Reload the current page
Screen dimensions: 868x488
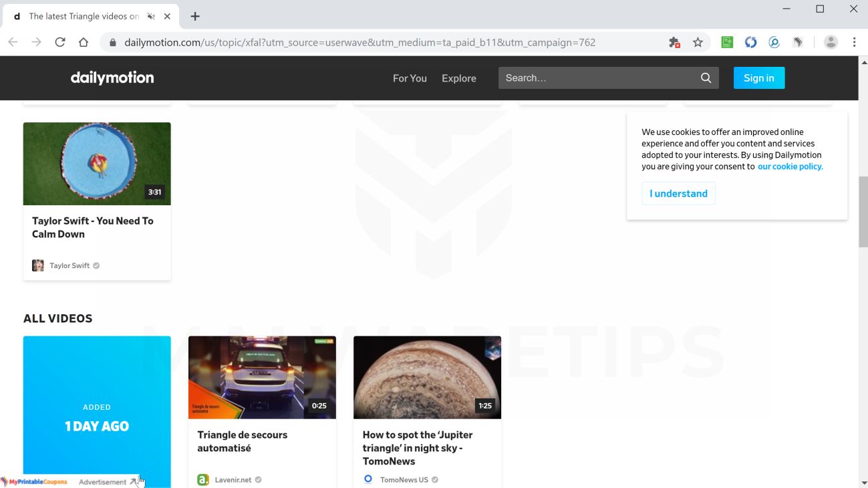click(x=60, y=42)
